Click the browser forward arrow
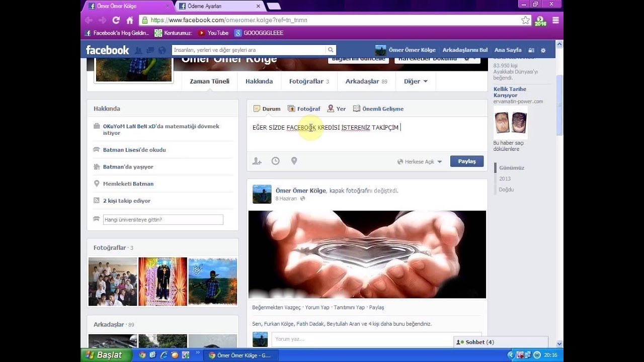 (103, 20)
